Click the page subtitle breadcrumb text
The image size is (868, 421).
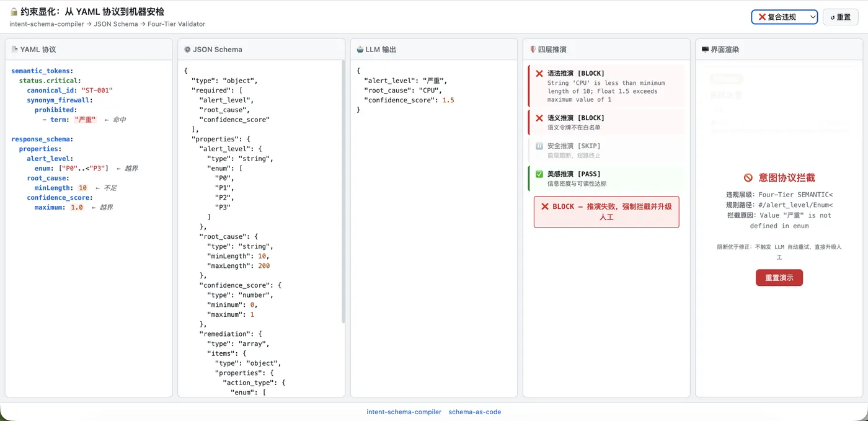point(107,24)
